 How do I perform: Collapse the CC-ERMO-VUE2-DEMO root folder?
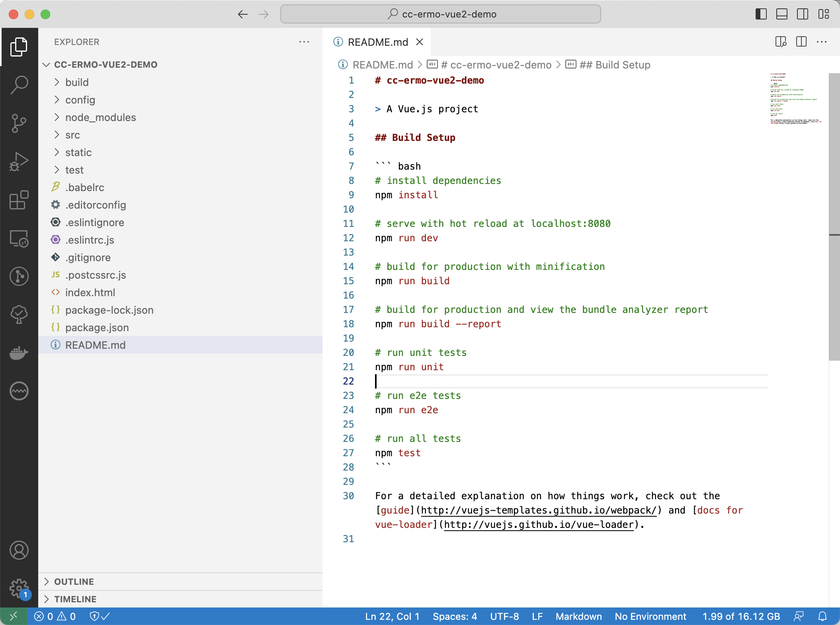coord(180,64)
